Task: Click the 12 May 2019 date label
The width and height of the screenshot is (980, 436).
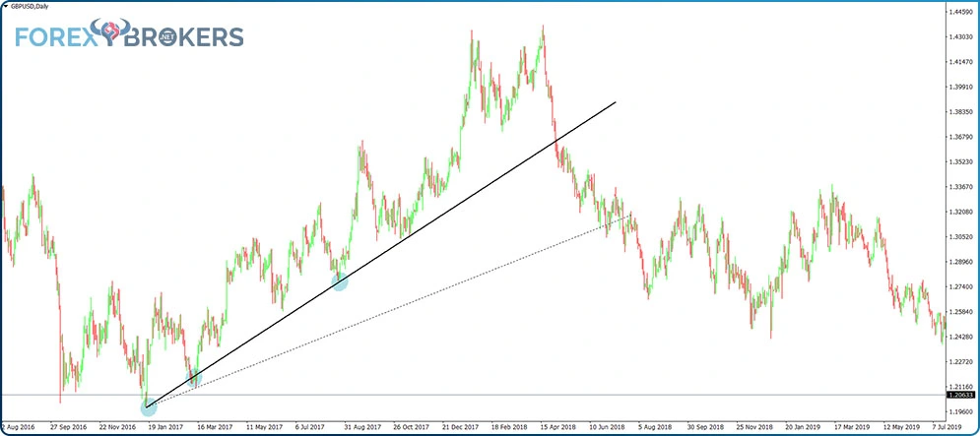Action: [x=900, y=426]
